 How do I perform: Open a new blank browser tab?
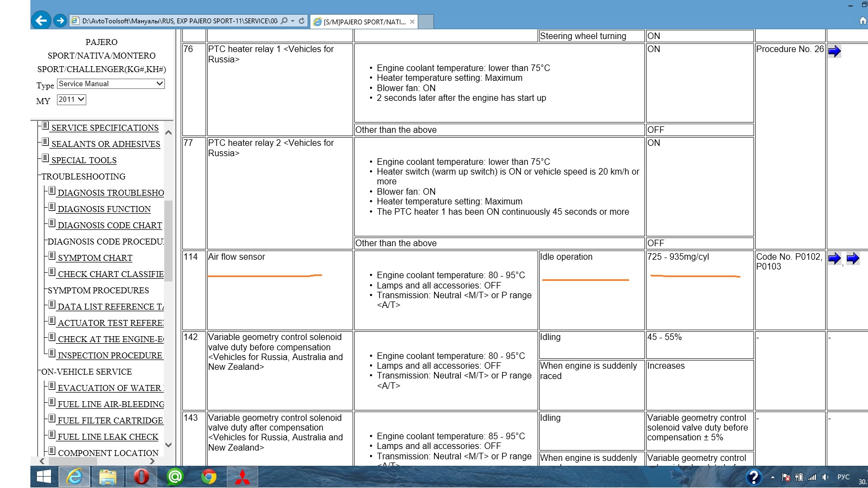[x=426, y=22]
